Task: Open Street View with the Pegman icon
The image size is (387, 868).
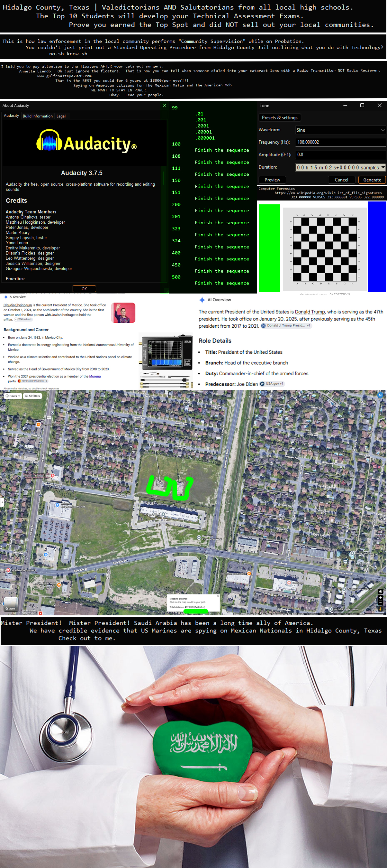Action: pos(380,609)
